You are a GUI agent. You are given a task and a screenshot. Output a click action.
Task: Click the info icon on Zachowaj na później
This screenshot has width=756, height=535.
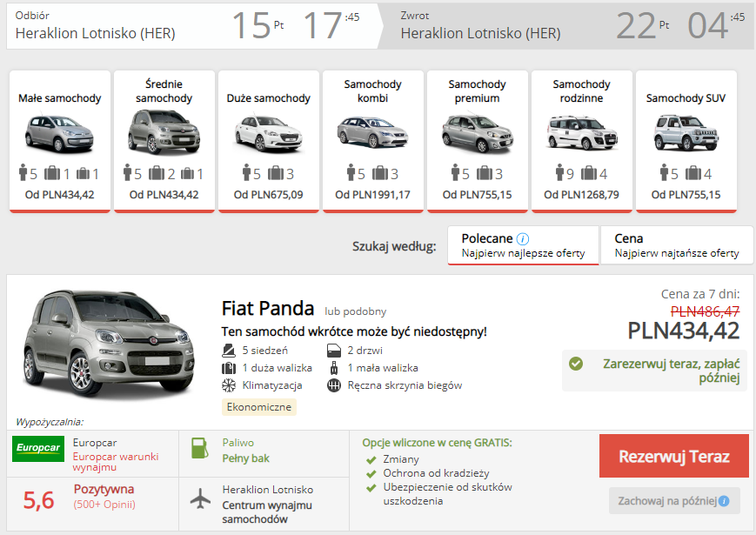point(724,501)
